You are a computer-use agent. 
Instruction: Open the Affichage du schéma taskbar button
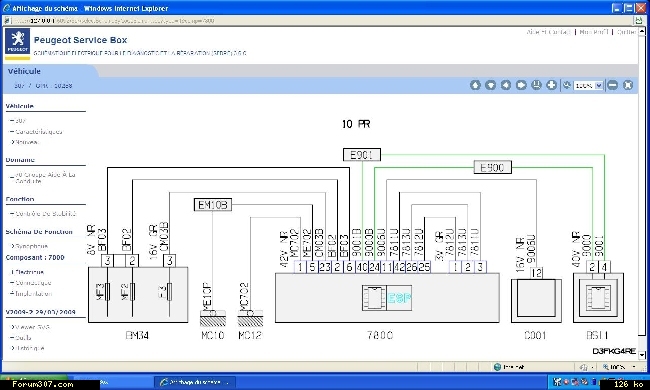pyautogui.click(x=195, y=382)
